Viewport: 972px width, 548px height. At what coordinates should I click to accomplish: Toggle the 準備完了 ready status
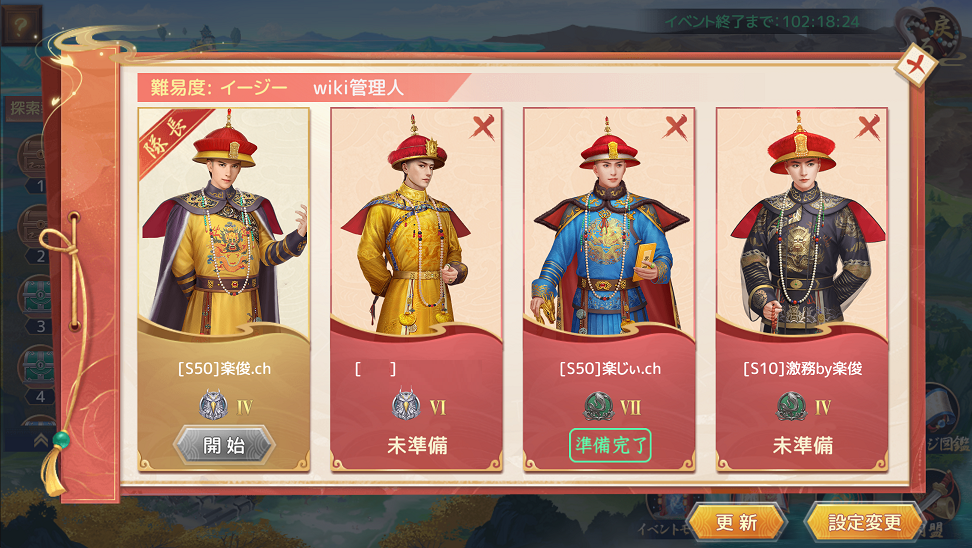(611, 445)
